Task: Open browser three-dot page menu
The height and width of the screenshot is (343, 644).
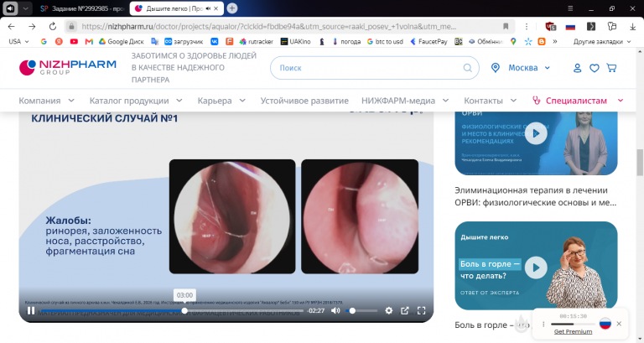Action: 527,26
